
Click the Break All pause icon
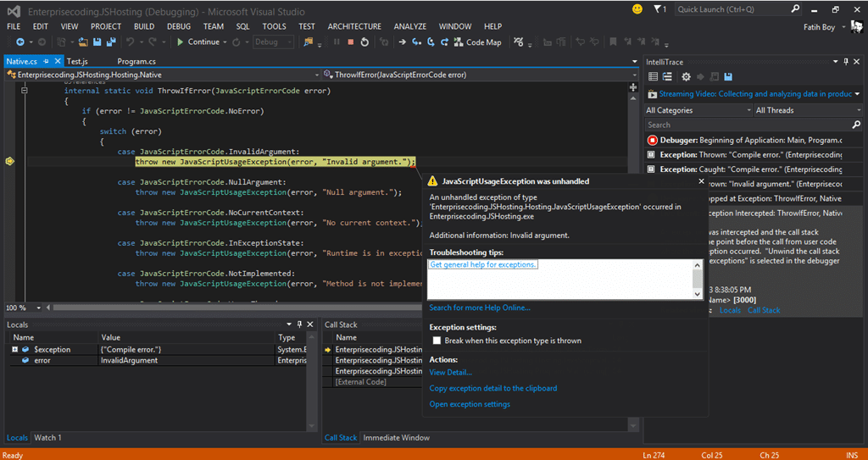click(336, 42)
